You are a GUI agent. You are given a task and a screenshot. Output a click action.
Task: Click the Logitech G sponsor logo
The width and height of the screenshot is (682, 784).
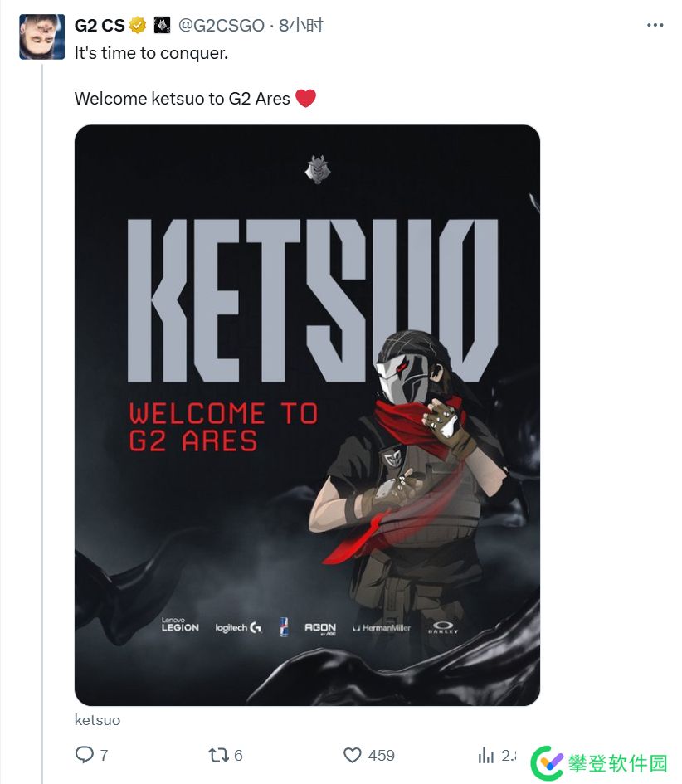[238, 627]
